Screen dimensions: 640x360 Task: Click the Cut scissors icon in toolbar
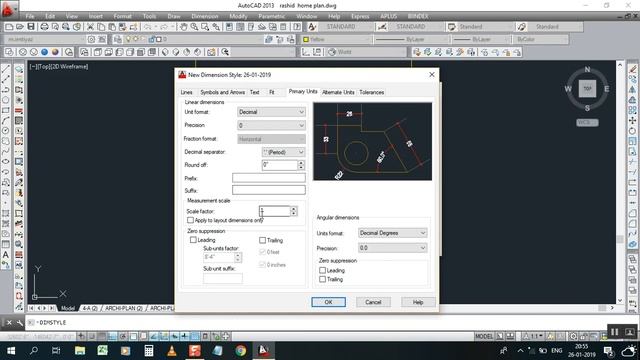90,27
